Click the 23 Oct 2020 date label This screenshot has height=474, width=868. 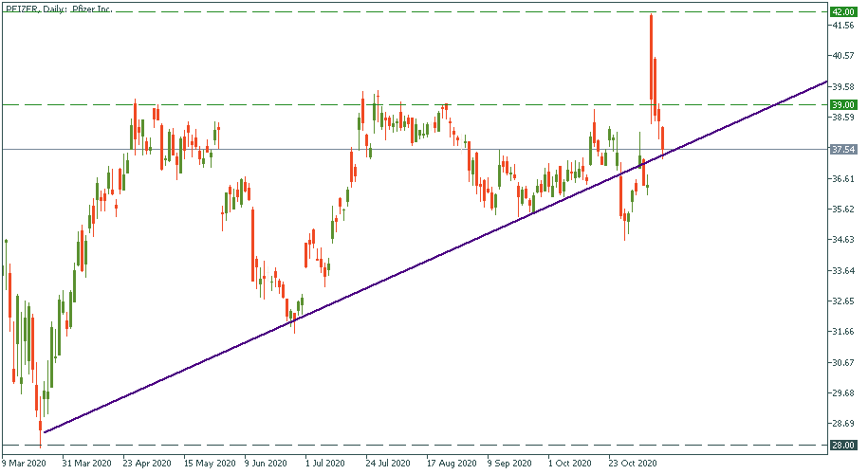pyautogui.click(x=632, y=464)
